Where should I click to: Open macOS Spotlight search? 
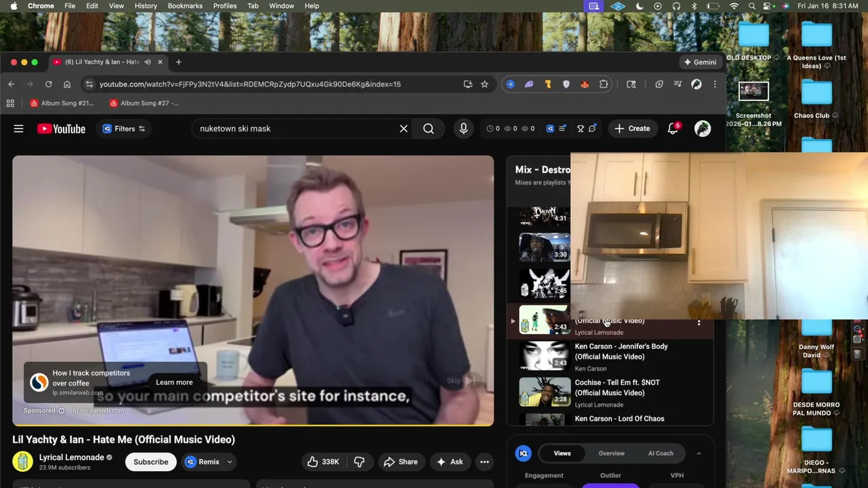click(x=752, y=6)
